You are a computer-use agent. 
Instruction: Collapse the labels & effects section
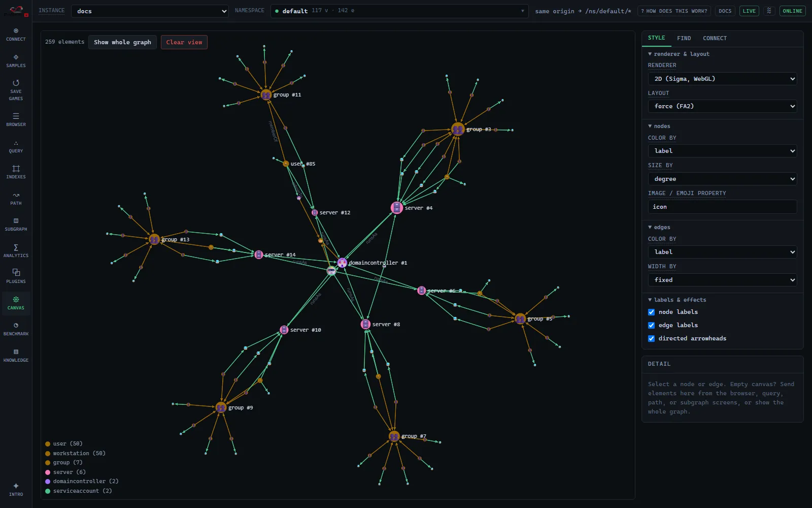[x=677, y=300]
